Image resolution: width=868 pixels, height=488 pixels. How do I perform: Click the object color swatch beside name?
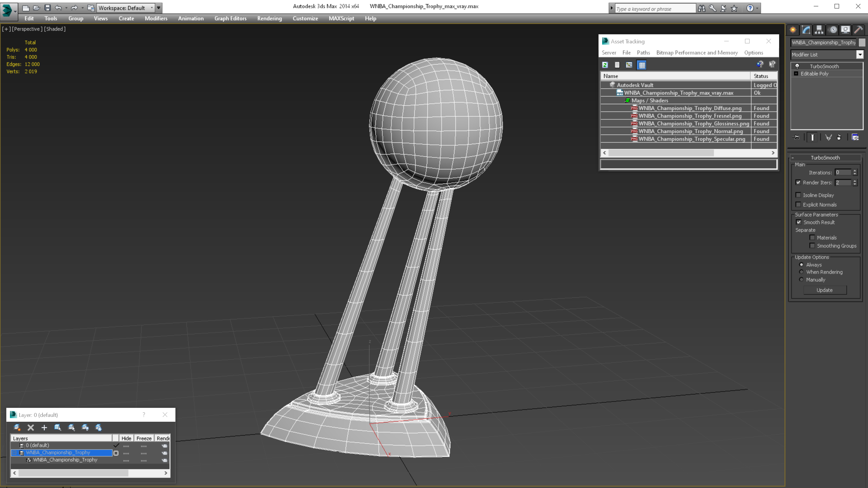click(862, 42)
